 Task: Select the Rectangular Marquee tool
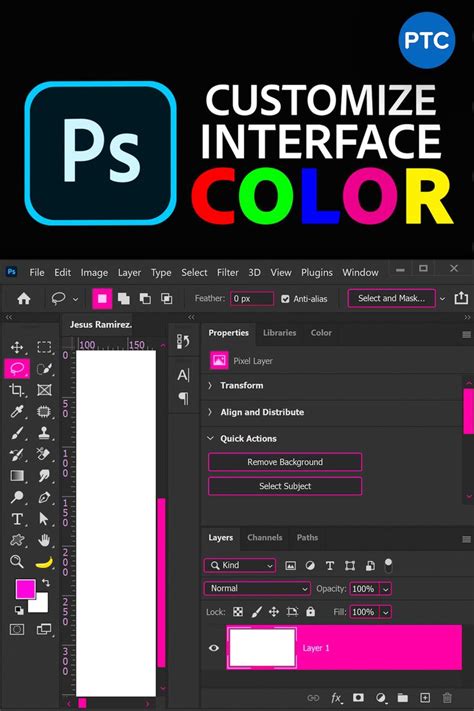[x=44, y=347]
